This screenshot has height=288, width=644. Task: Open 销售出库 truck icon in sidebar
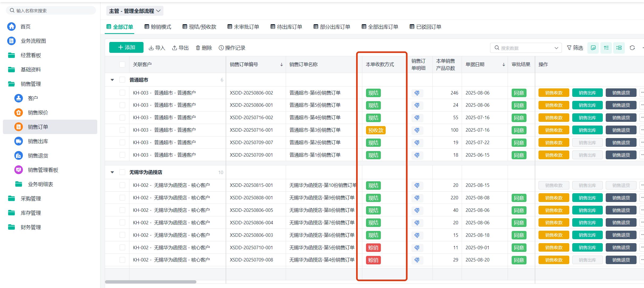[x=18, y=141]
